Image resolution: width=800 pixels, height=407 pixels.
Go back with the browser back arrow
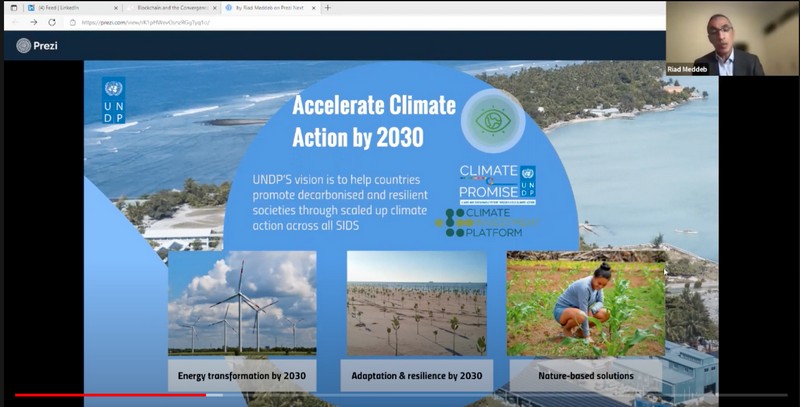click(x=15, y=22)
